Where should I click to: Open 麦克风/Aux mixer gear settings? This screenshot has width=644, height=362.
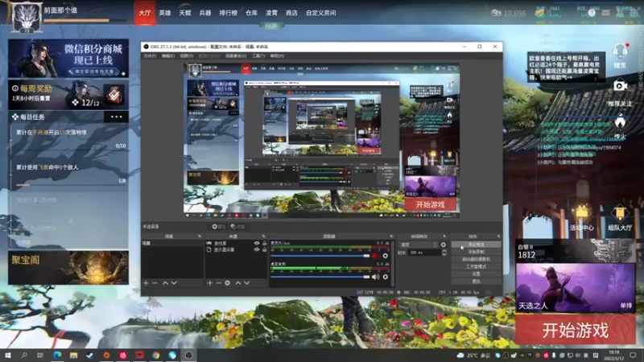pos(386,256)
